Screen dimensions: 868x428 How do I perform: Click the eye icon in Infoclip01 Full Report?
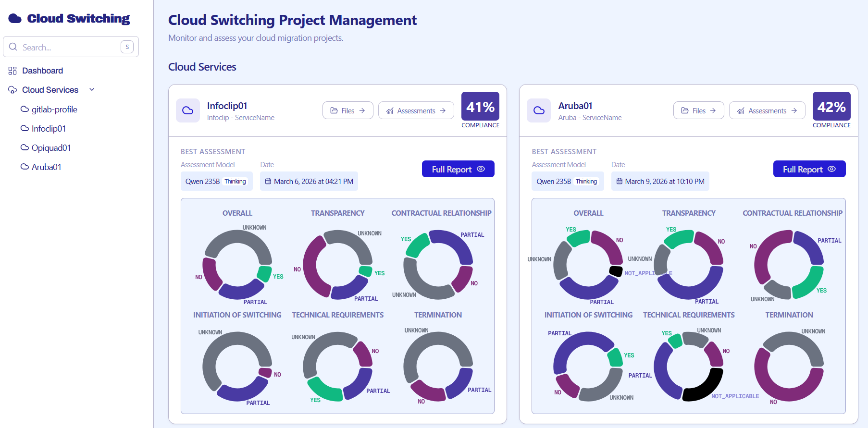click(x=481, y=169)
